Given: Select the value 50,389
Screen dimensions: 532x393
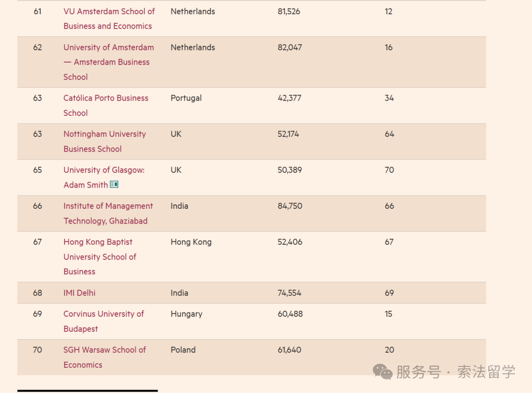Looking at the screenshot, I should [x=290, y=170].
